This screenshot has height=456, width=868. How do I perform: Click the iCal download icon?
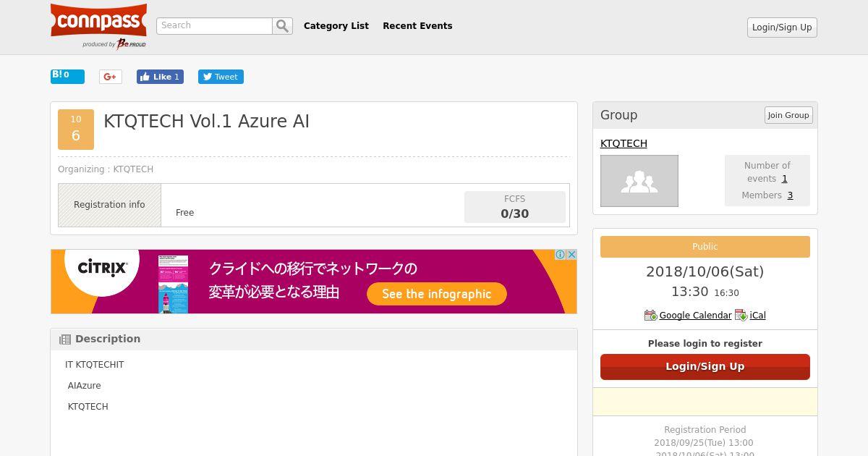pyautogui.click(x=741, y=316)
